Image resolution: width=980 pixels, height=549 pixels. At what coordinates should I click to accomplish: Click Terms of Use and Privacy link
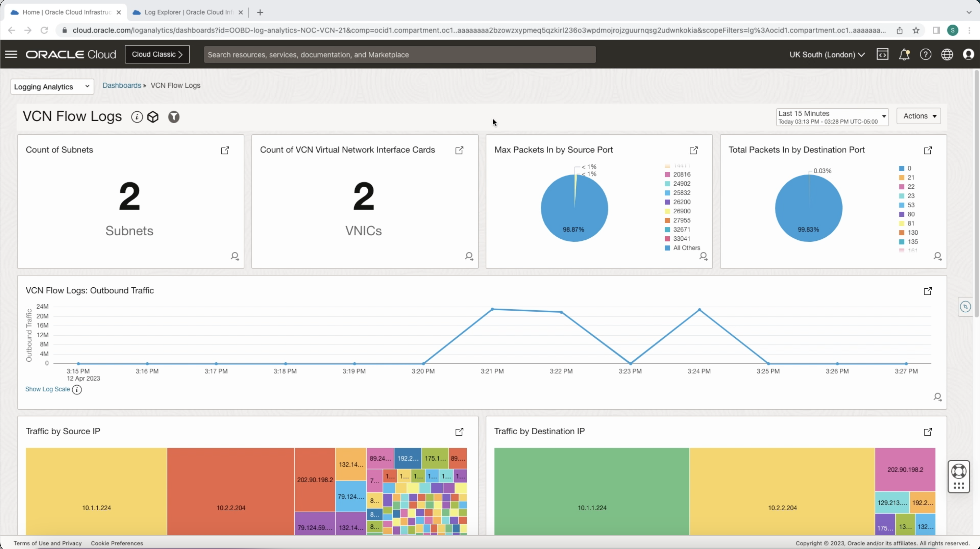point(47,543)
